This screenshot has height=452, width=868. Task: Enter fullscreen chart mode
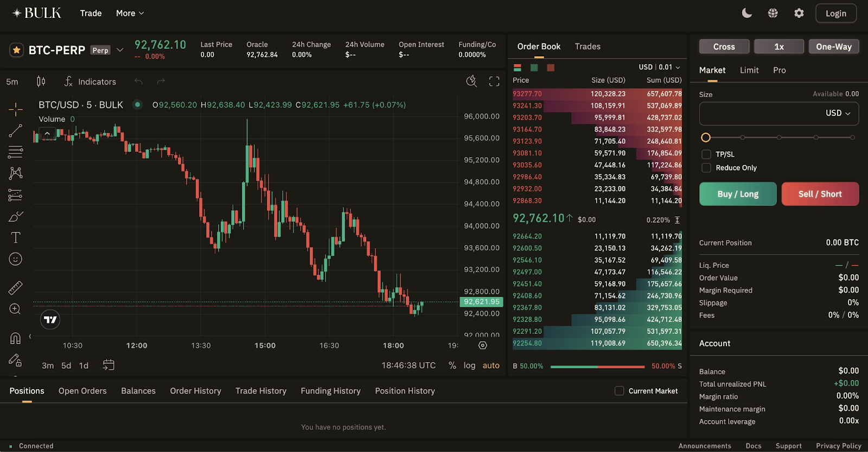[494, 81]
